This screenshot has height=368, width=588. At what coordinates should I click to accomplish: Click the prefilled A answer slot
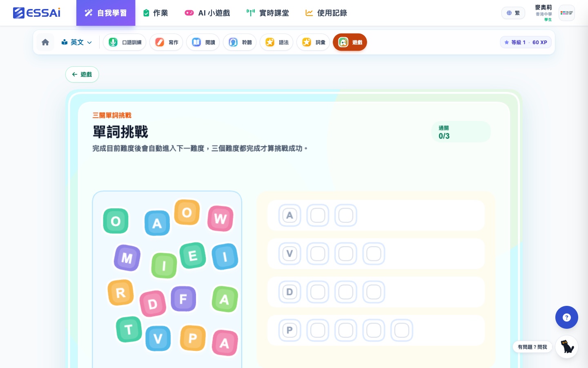click(290, 215)
